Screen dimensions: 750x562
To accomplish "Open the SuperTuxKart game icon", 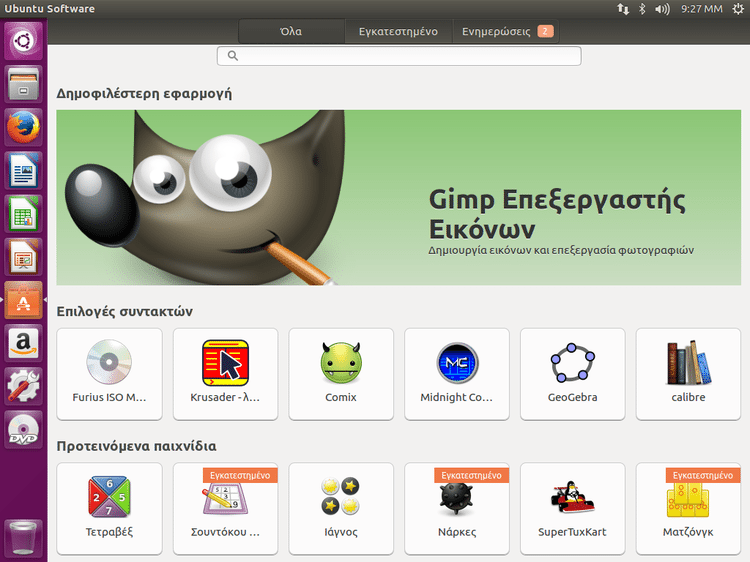I will pyautogui.click(x=572, y=496).
